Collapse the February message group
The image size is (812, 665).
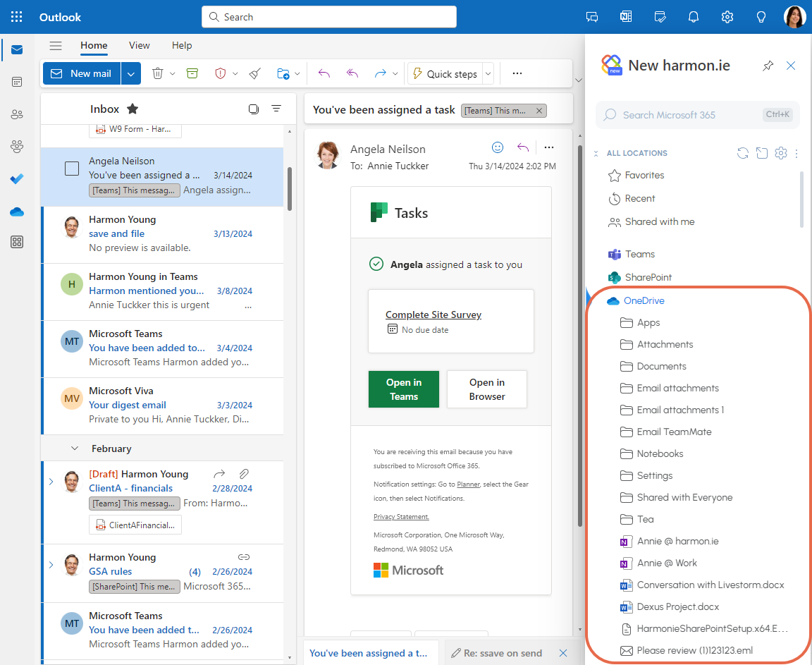click(75, 448)
